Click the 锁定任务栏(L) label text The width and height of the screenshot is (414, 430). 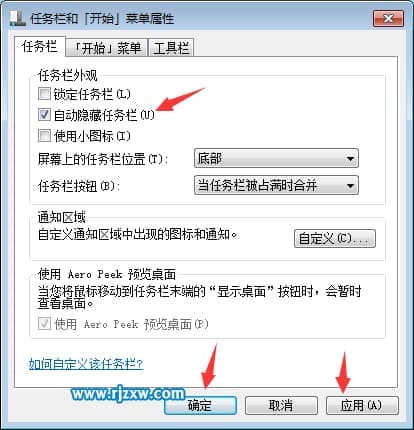[92, 94]
